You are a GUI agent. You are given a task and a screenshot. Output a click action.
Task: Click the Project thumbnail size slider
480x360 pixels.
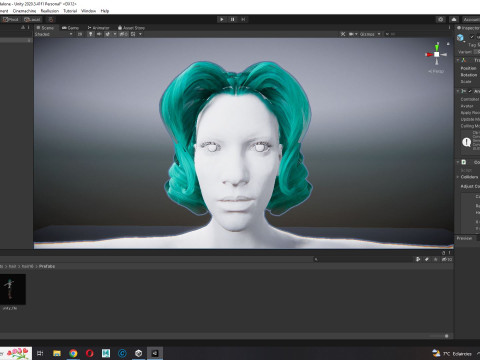(438, 336)
